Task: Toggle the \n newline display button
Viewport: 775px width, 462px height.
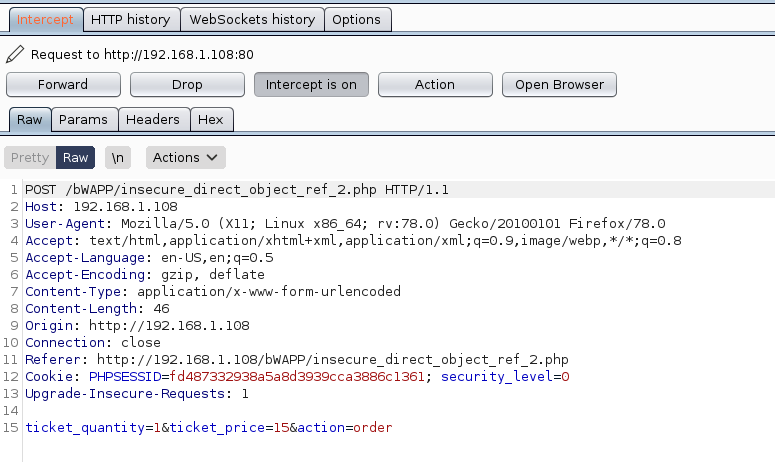Action: click(x=118, y=157)
